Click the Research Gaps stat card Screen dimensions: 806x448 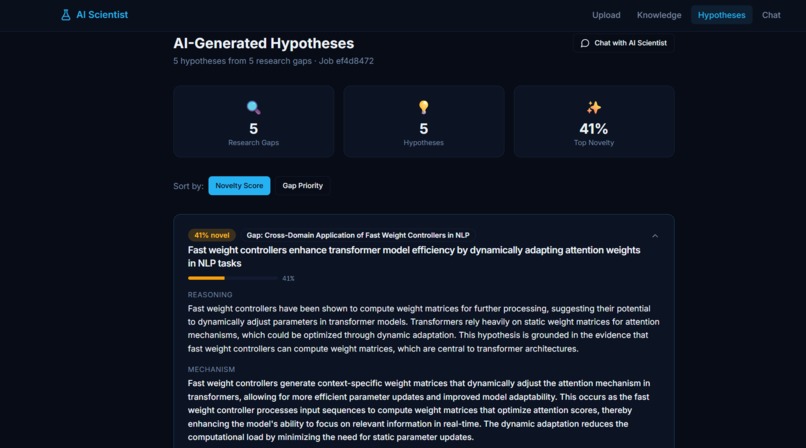253,121
